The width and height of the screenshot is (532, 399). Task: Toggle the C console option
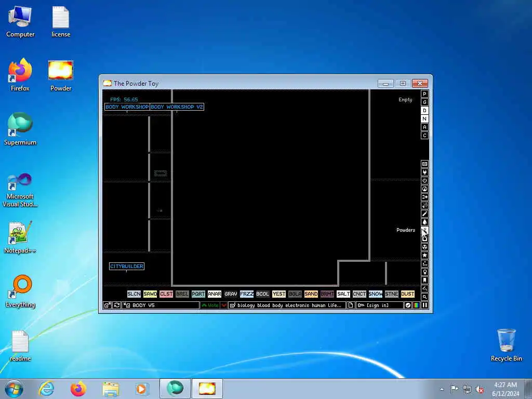(x=424, y=136)
